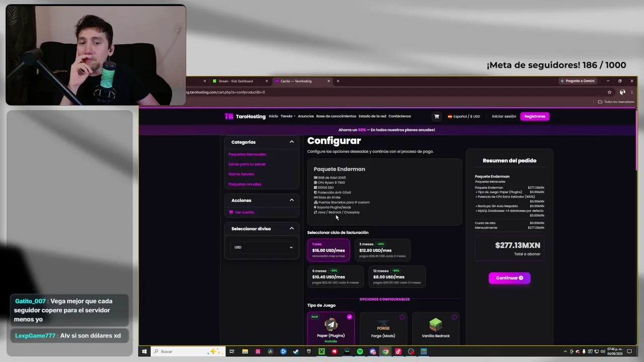Screen dimensions: 644x362
Task: Open the TikTok taskbar icon
Action: tap(398, 351)
